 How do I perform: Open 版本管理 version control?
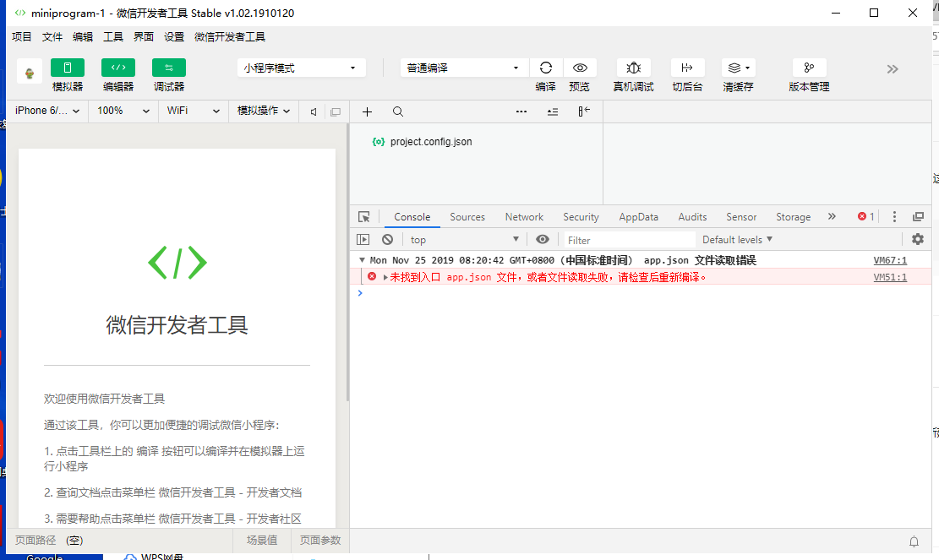click(x=809, y=68)
